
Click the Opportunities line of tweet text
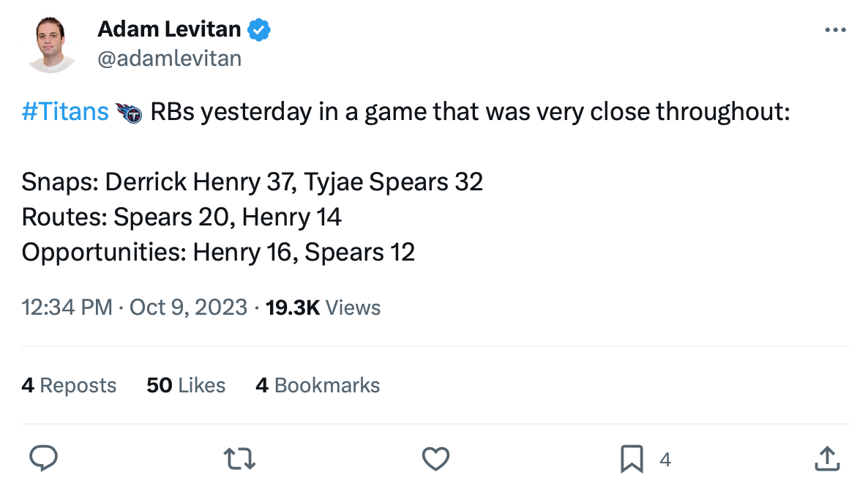tap(218, 253)
